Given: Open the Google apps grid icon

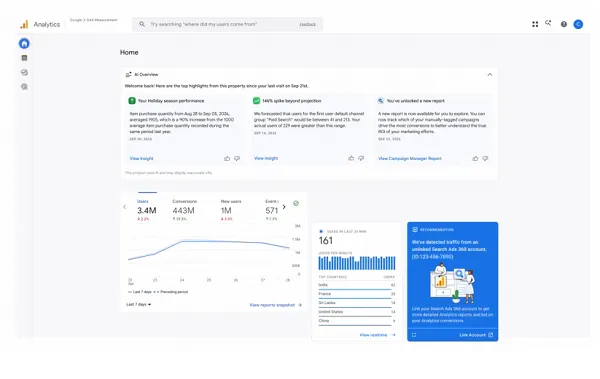Looking at the screenshot, I should coord(535,24).
